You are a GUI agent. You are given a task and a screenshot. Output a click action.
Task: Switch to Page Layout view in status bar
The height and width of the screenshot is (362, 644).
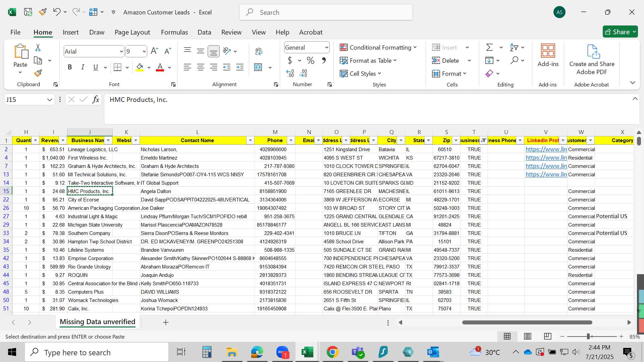527,336
